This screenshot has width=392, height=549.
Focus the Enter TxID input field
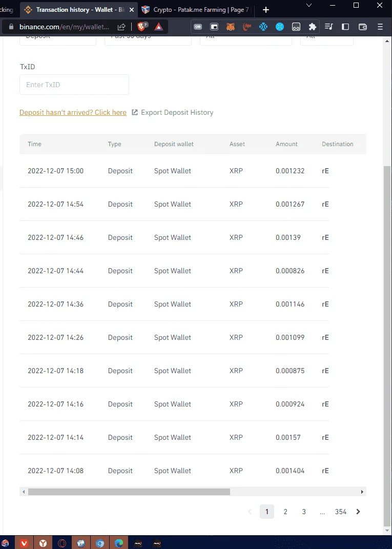click(x=74, y=85)
